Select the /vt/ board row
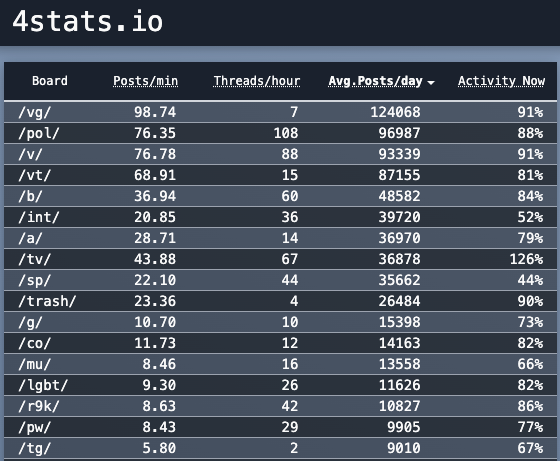This screenshot has width=560, height=461. pyautogui.click(x=280, y=175)
